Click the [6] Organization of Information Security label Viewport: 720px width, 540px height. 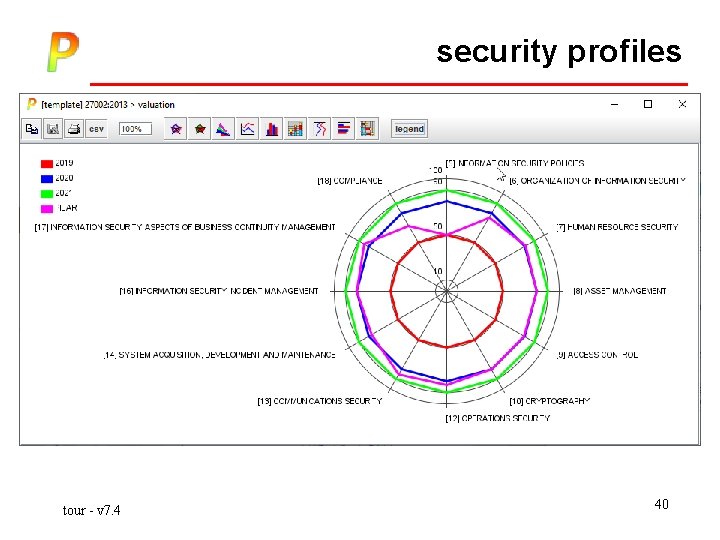(x=597, y=181)
